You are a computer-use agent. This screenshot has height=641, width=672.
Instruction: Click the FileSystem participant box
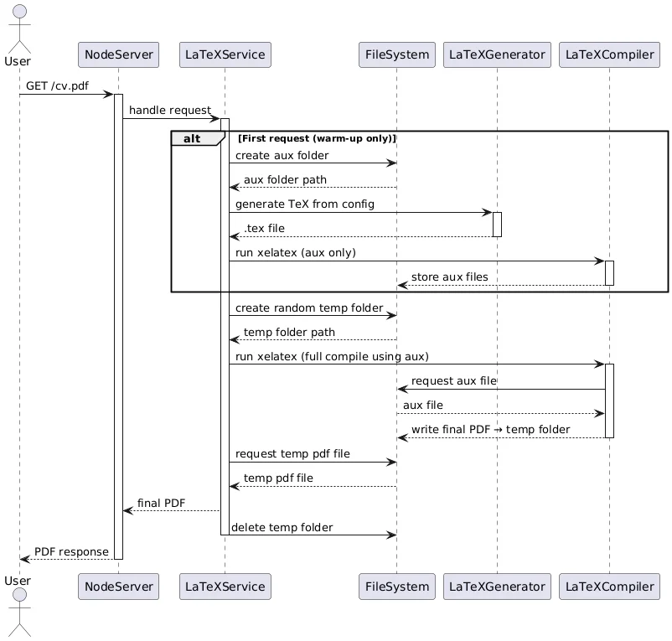point(395,54)
